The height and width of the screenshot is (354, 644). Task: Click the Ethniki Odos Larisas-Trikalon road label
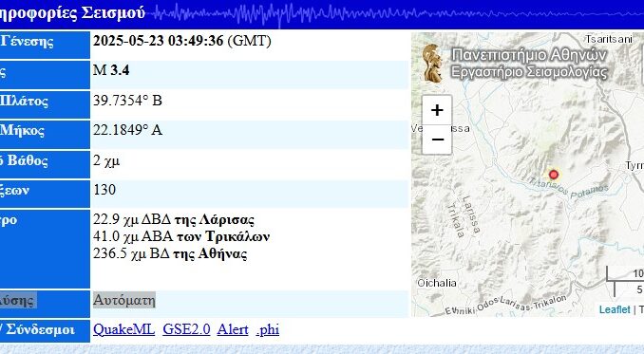click(506, 305)
